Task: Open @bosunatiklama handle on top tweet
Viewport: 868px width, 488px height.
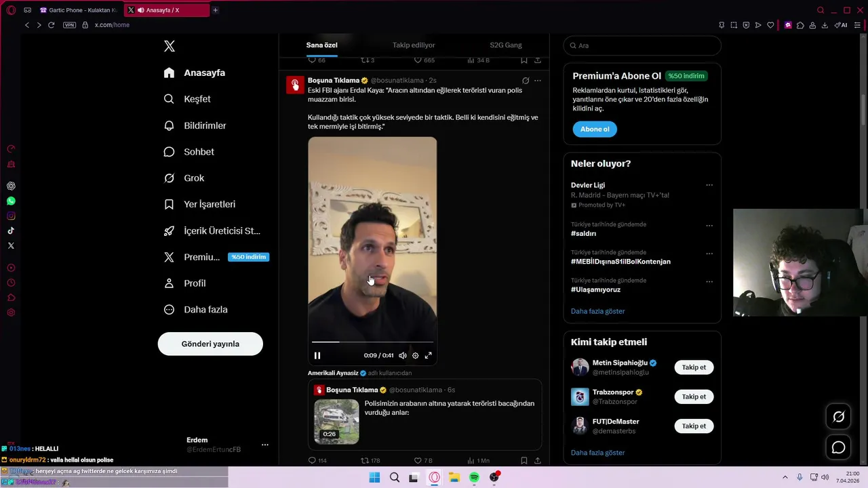Action: click(397, 81)
